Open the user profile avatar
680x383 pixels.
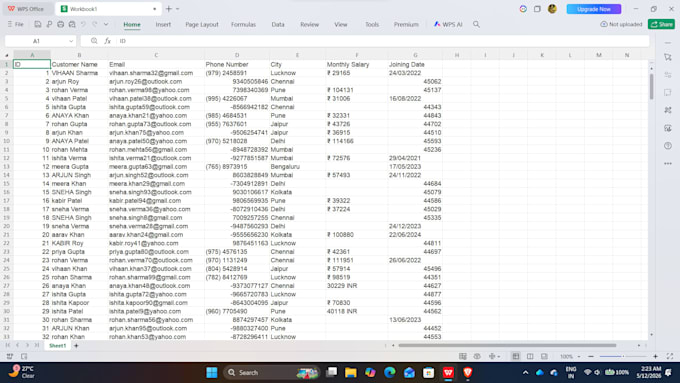552,9
